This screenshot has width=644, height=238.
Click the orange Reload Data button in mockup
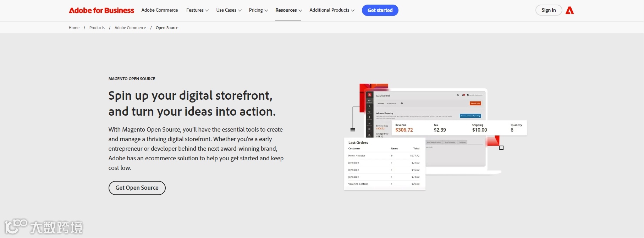point(475,104)
